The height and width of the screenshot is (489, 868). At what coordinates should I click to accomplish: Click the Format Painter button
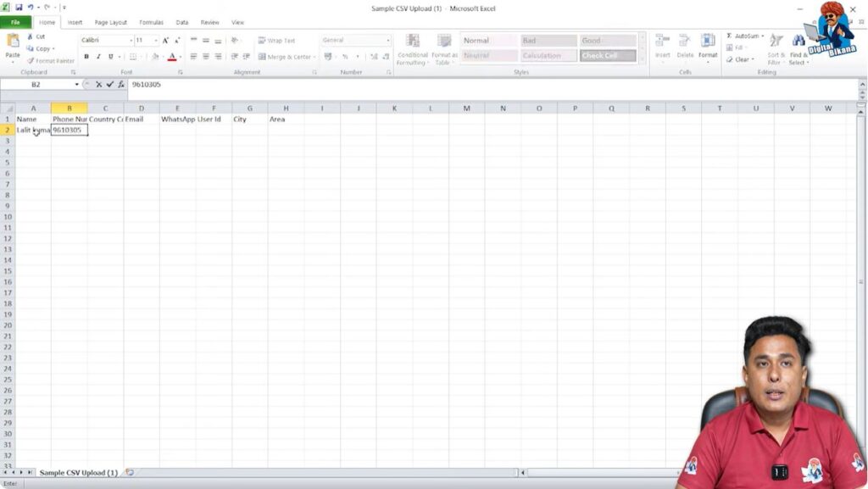coord(50,61)
